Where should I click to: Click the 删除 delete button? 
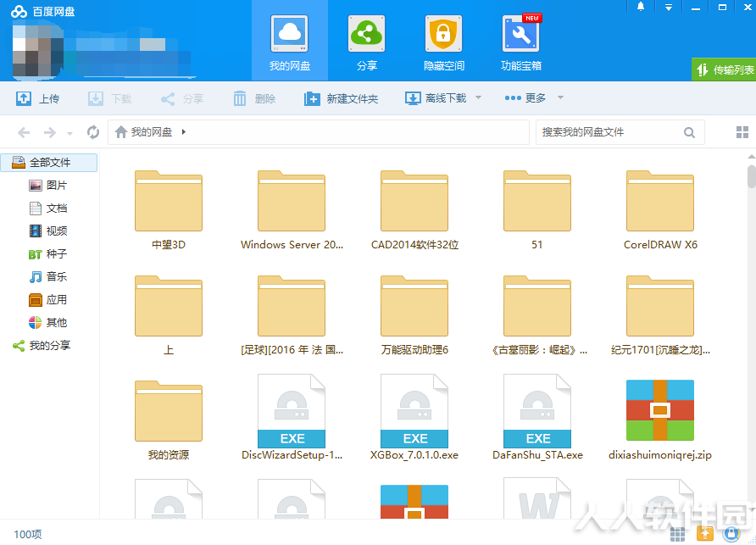tap(254, 99)
